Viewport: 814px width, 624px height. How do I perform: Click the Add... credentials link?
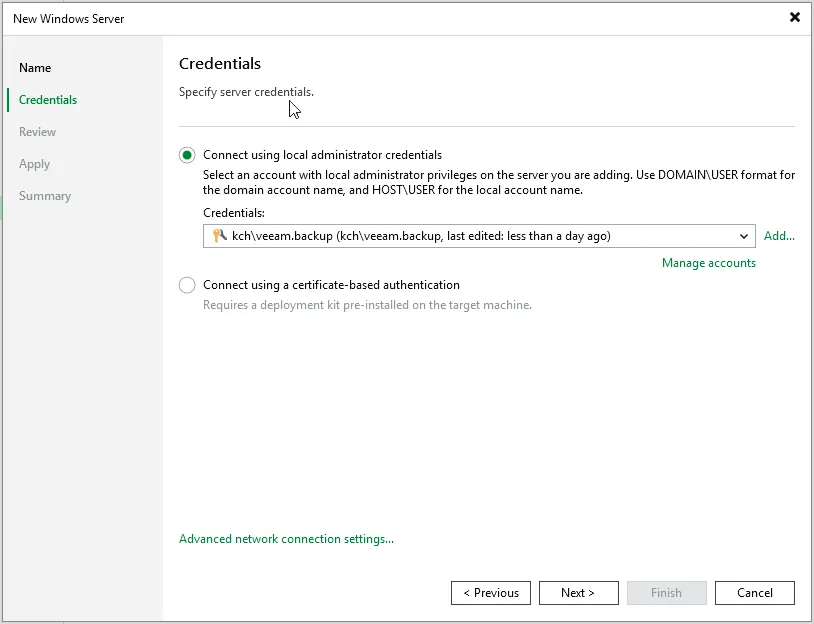pyautogui.click(x=779, y=236)
